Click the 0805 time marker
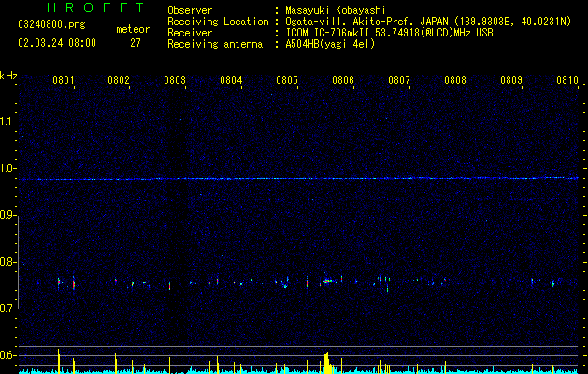The image size is (588, 374). [x=286, y=80]
